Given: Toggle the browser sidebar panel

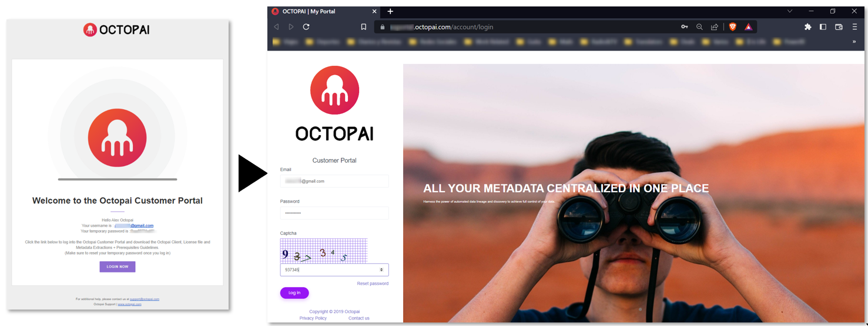Looking at the screenshot, I should click(823, 27).
